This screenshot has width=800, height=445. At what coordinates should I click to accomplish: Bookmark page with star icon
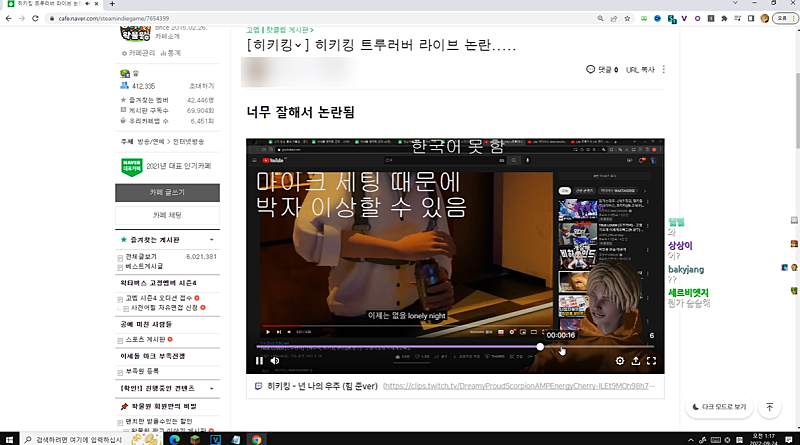tap(627, 18)
